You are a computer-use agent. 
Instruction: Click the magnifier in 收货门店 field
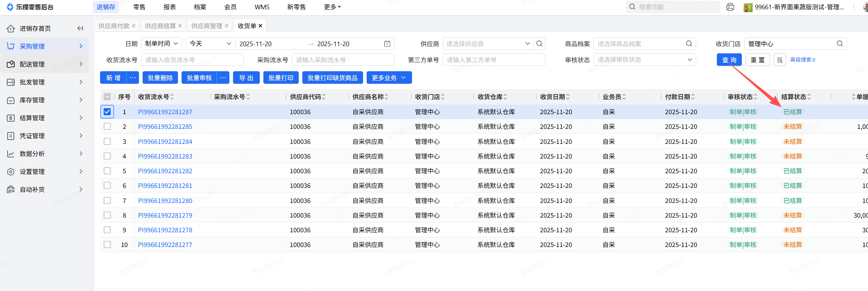[840, 44]
